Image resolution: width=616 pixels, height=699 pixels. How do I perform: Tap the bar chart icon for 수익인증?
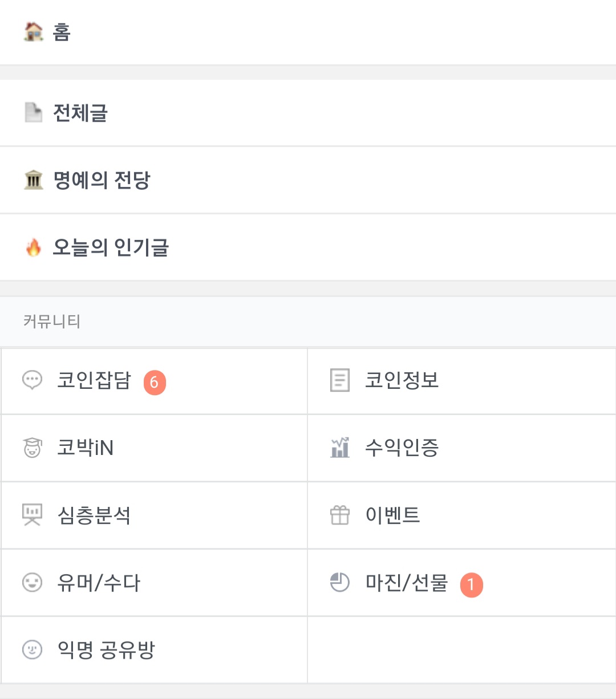[x=340, y=448]
